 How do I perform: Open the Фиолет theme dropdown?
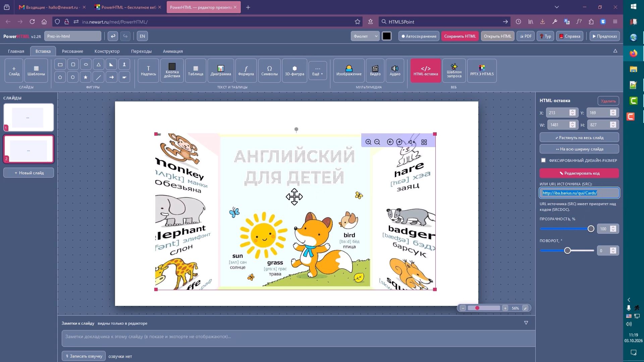365,36
